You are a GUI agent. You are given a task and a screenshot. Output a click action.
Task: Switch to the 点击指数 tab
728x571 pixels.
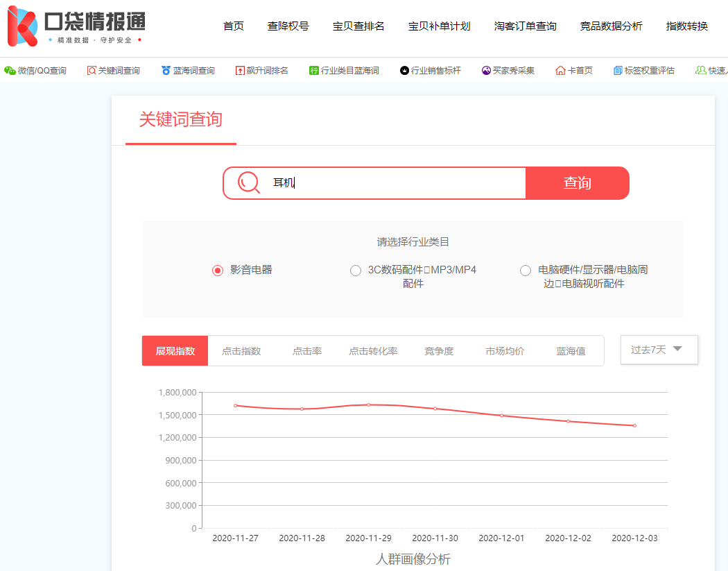coord(241,351)
